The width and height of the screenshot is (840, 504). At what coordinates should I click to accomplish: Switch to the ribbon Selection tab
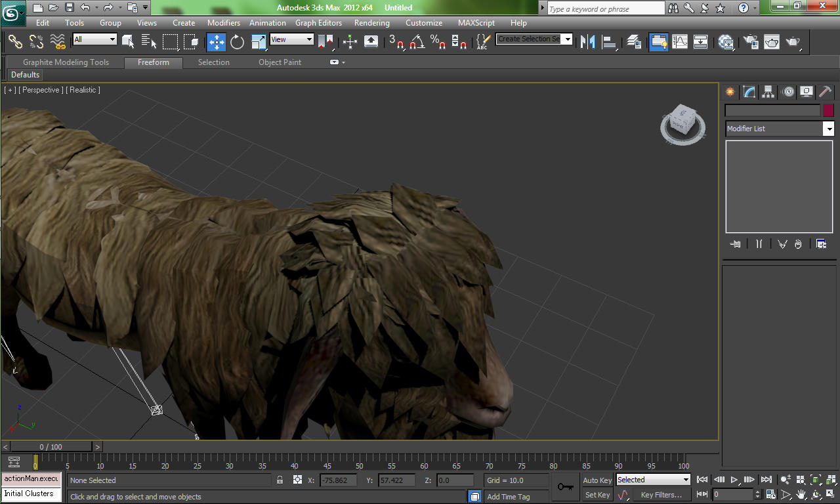tap(214, 62)
